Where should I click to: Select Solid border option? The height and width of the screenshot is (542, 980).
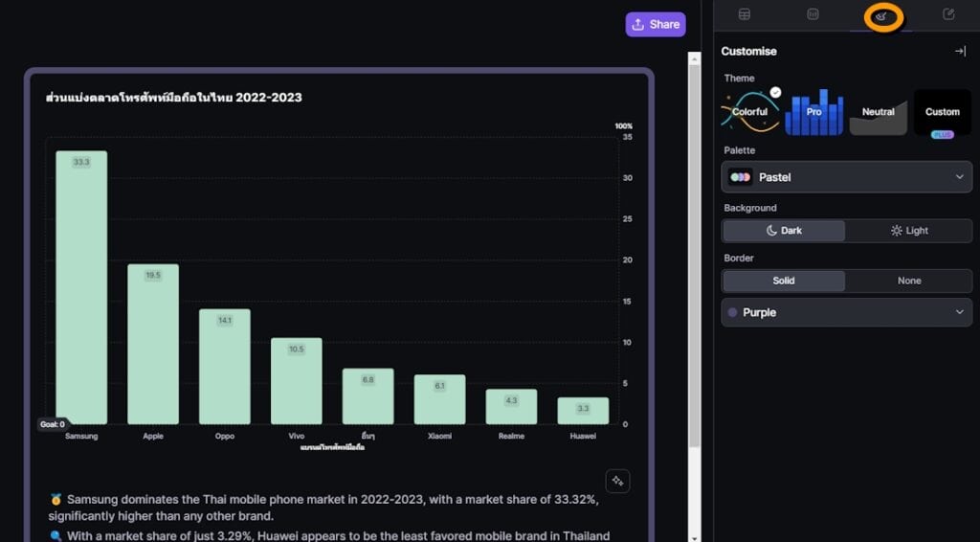784,281
